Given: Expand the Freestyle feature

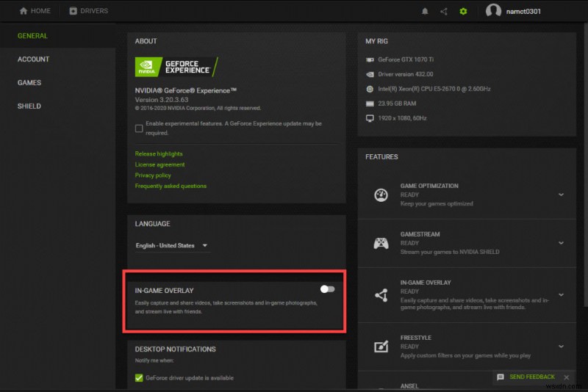Looking at the screenshot, I should 561,346.
